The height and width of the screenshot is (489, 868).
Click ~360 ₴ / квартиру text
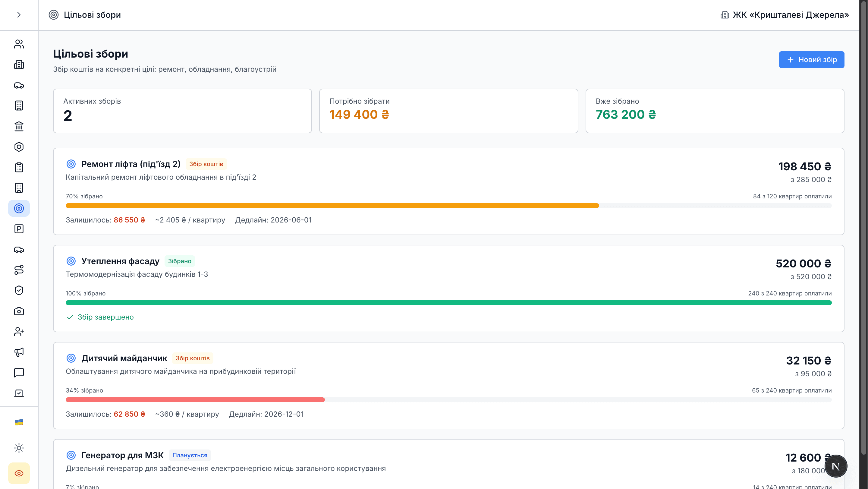point(187,414)
